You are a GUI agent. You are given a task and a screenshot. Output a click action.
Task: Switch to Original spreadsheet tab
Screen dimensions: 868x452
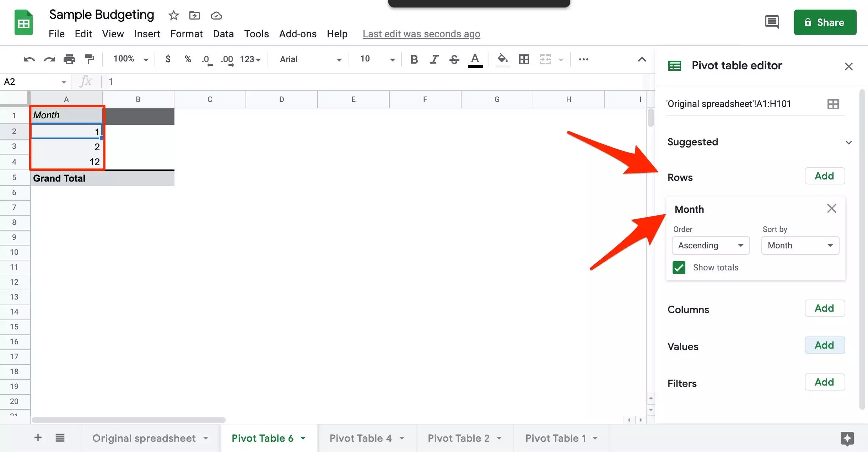coord(144,438)
